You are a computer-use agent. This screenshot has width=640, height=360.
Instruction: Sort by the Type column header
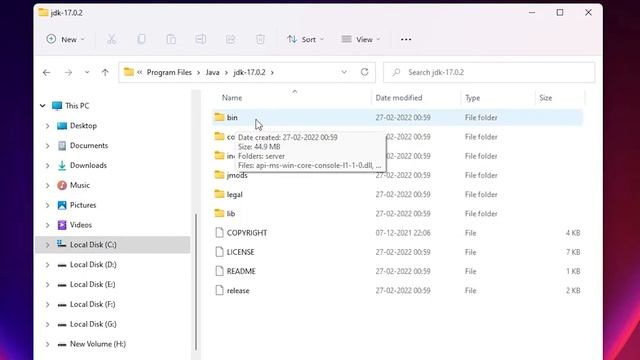(472, 98)
